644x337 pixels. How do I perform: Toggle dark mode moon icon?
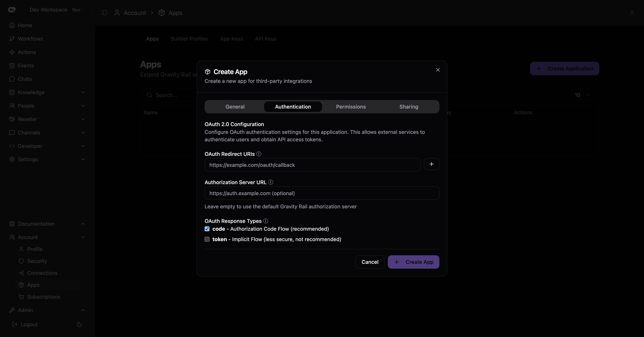(79, 324)
